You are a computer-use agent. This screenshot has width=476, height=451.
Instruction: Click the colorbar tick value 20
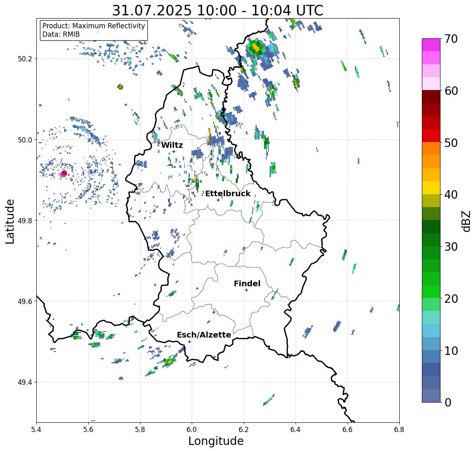tap(451, 299)
